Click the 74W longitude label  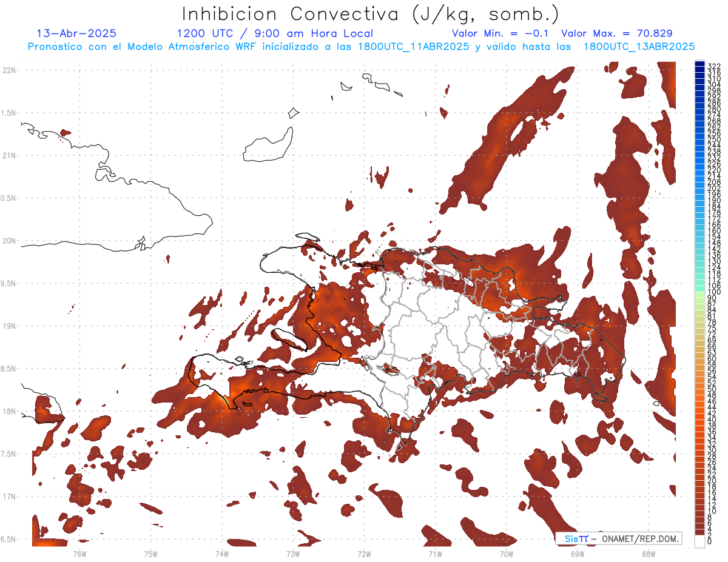point(221,554)
